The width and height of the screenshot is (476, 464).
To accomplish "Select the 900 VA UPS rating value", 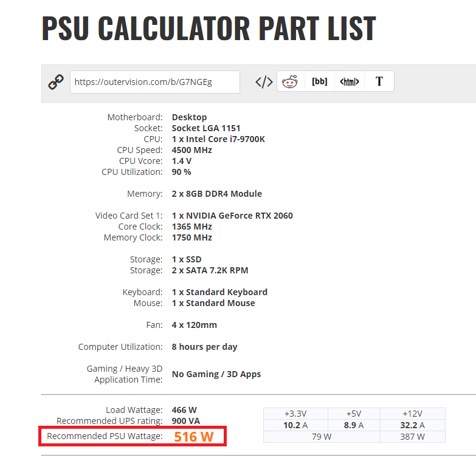I will 186,421.
